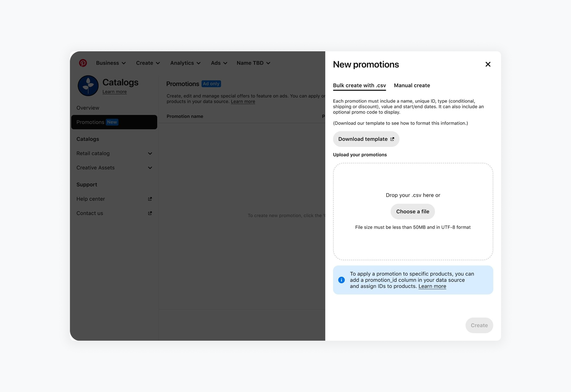Expand the Creative Assets section
The width and height of the screenshot is (571, 392).
pos(150,168)
